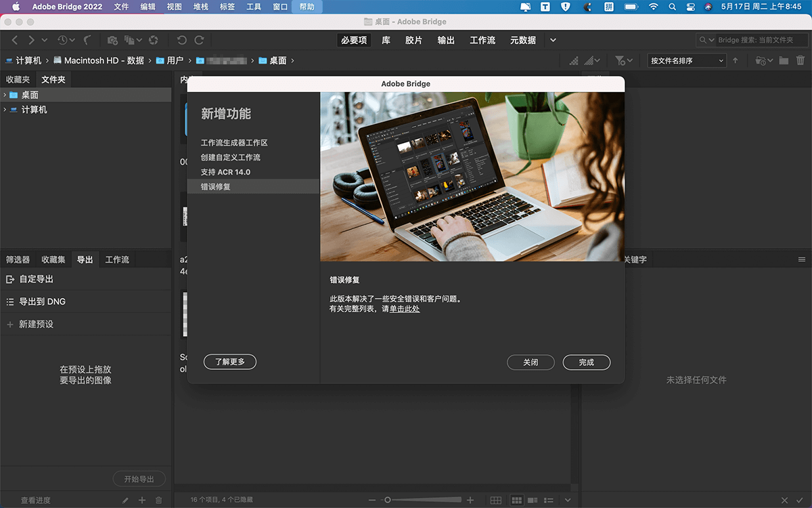Switch to 输出 workspace
Screen dimensions: 812x508
pos(446,41)
